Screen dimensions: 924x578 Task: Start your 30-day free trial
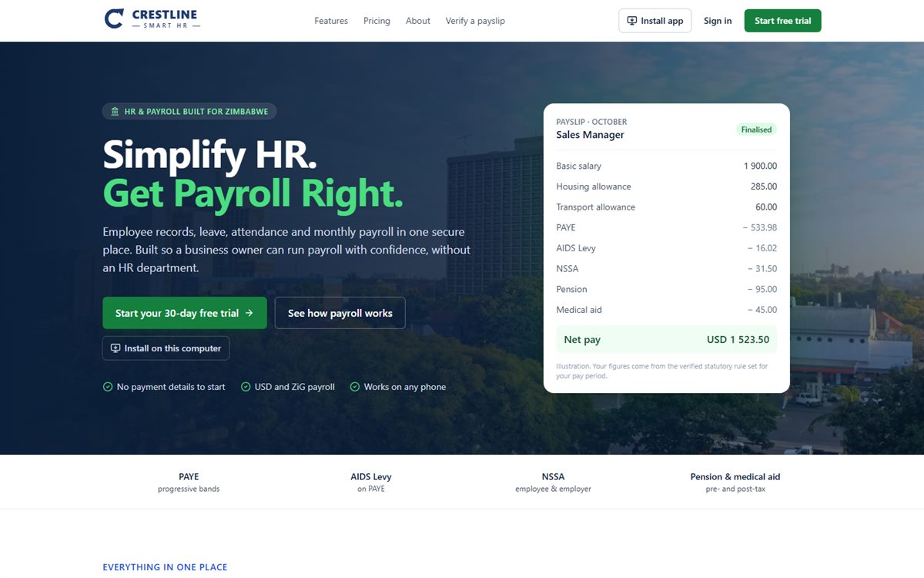click(185, 313)
